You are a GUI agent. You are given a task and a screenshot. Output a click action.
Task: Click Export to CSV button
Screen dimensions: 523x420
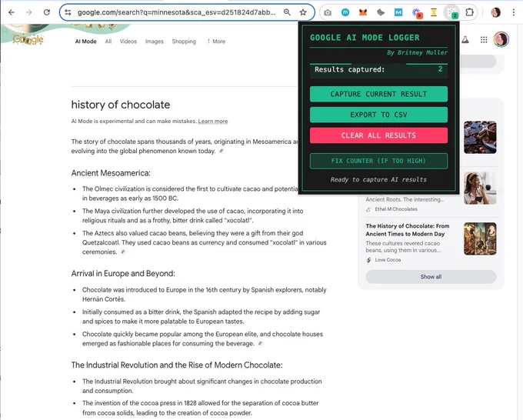[x=378, y=115]
